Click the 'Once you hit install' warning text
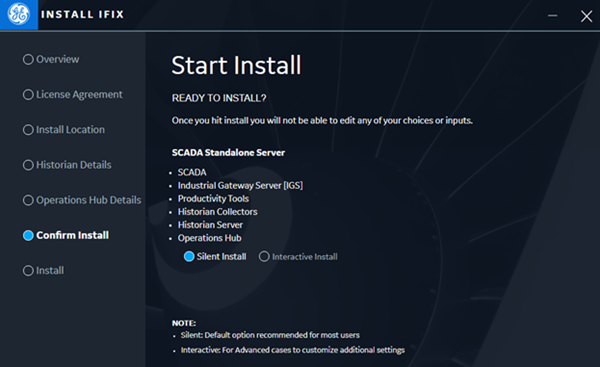Image resolution: width=600 pixels, height=367 pixels. click(322, 121)
